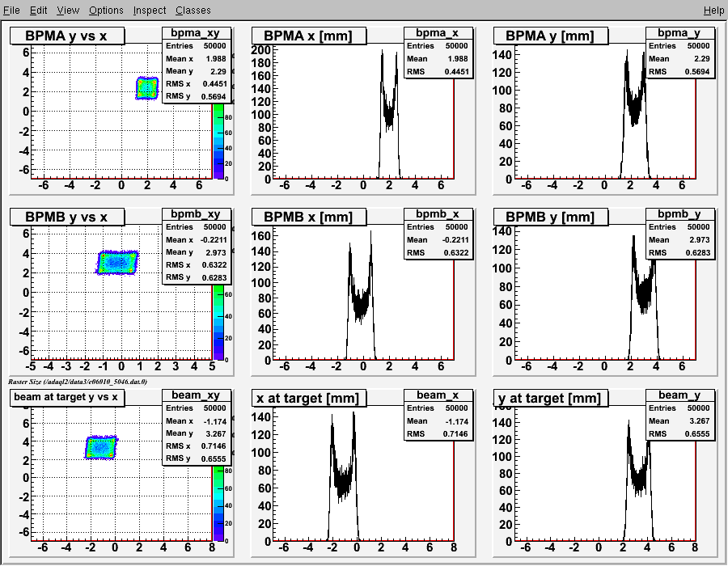Click the bpmb_x stats box header

(x=438, y=214)
